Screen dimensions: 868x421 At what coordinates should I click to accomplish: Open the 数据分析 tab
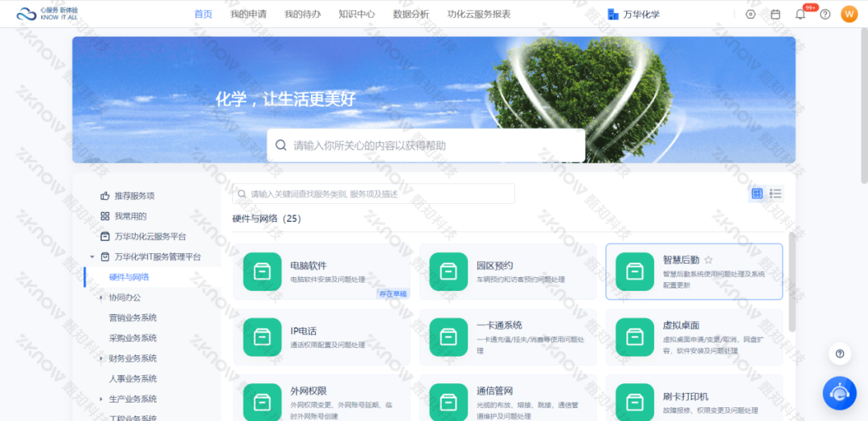pos(411,14)
